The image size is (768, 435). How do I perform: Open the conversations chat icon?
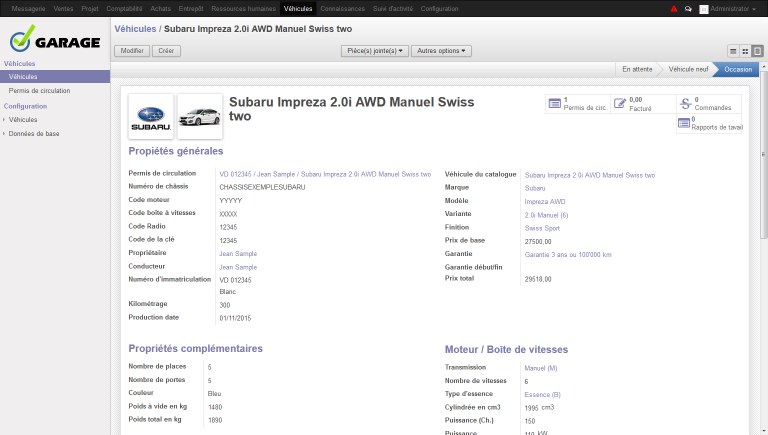tap(688, 8)
